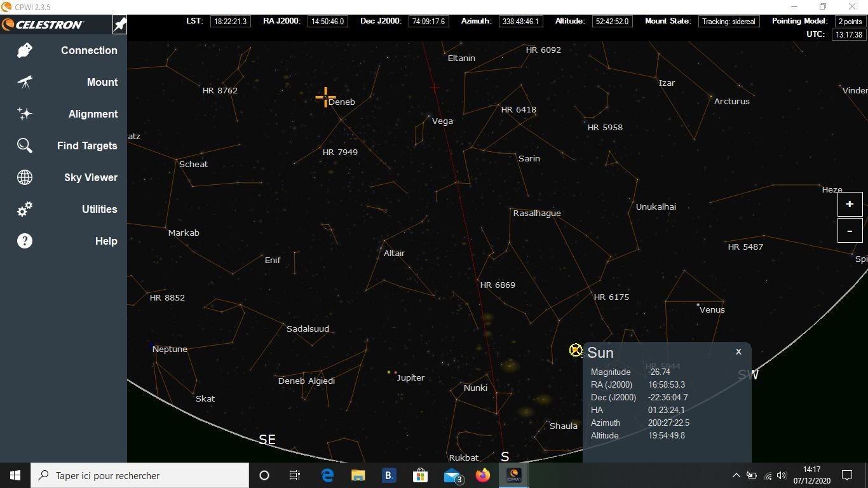Select the star HR 6869
This screenshot has height=488, width=868.
498,285
